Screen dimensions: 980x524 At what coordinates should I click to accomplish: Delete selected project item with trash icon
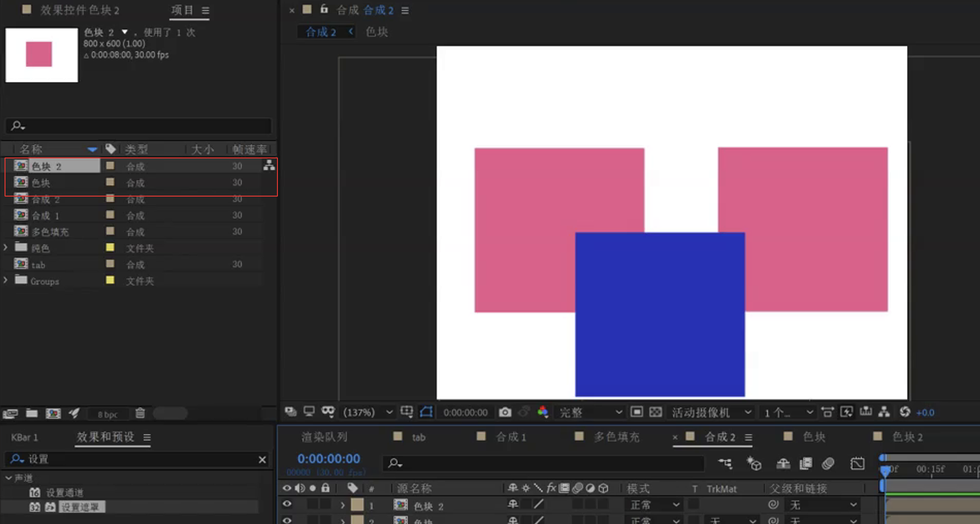coord(140,413)
